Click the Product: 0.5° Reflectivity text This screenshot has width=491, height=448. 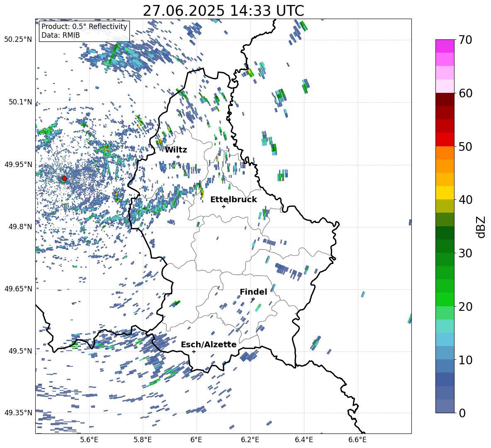(84, 27)
